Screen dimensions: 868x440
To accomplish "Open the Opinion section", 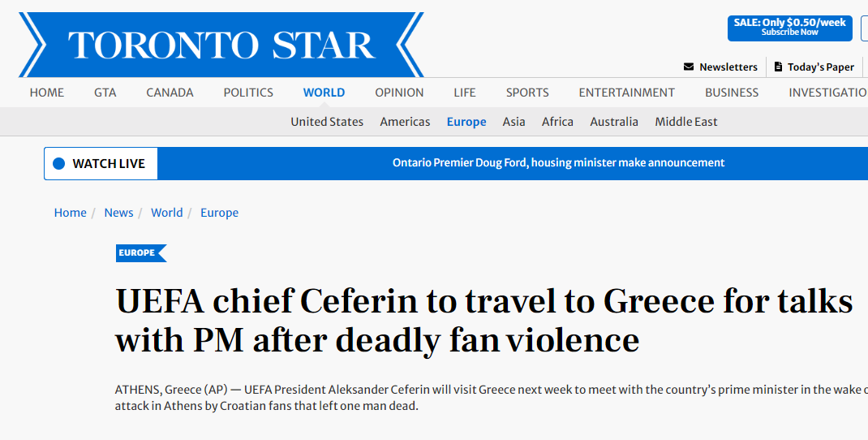I will tap(399, 93).
